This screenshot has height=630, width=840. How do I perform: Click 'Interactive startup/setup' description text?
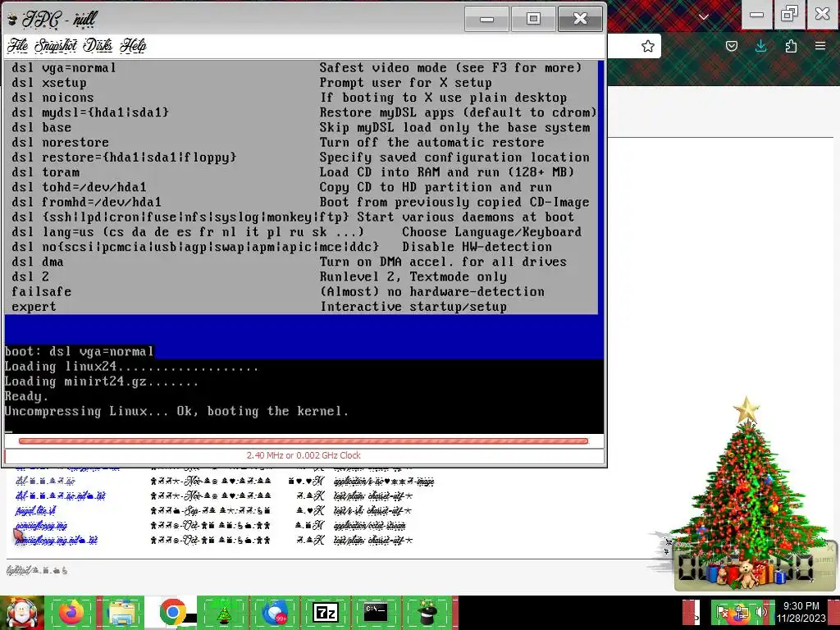point(413,307)
